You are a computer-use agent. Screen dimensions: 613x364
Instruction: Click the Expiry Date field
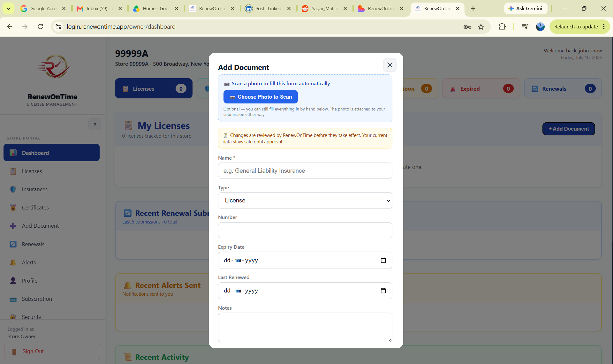point(305,260)
